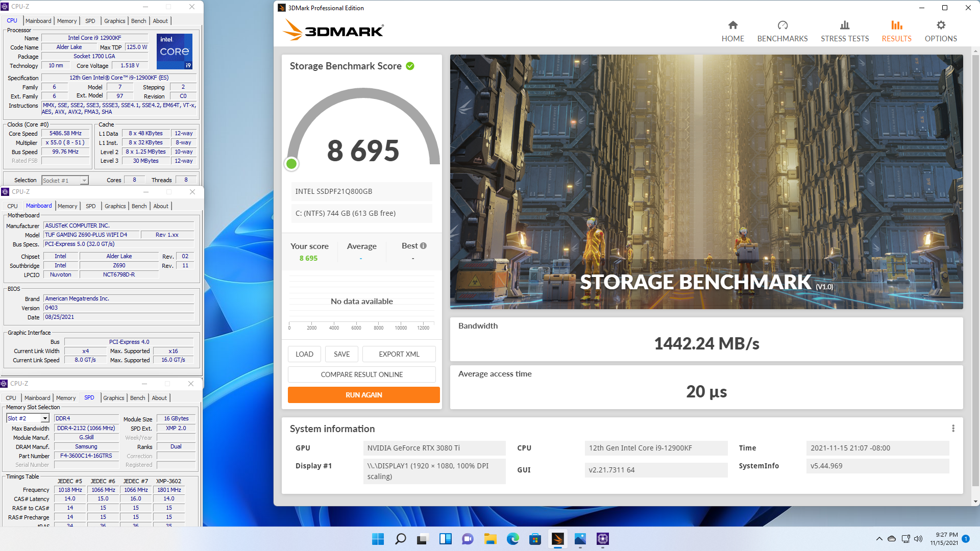Click the XMP 2.0 SPD Ext. field
The image size is (980, 551).
click(176, 429)
